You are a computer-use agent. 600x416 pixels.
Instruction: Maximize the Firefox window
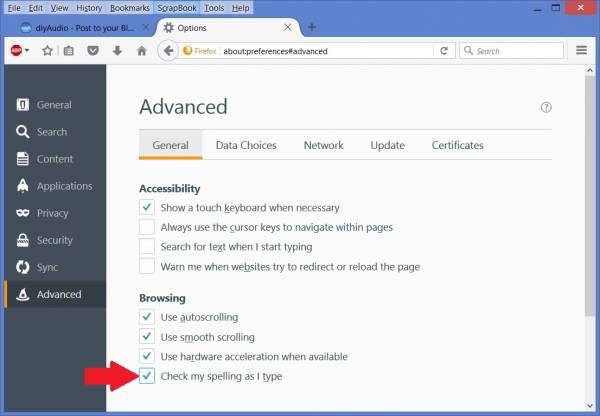(556, 8)
